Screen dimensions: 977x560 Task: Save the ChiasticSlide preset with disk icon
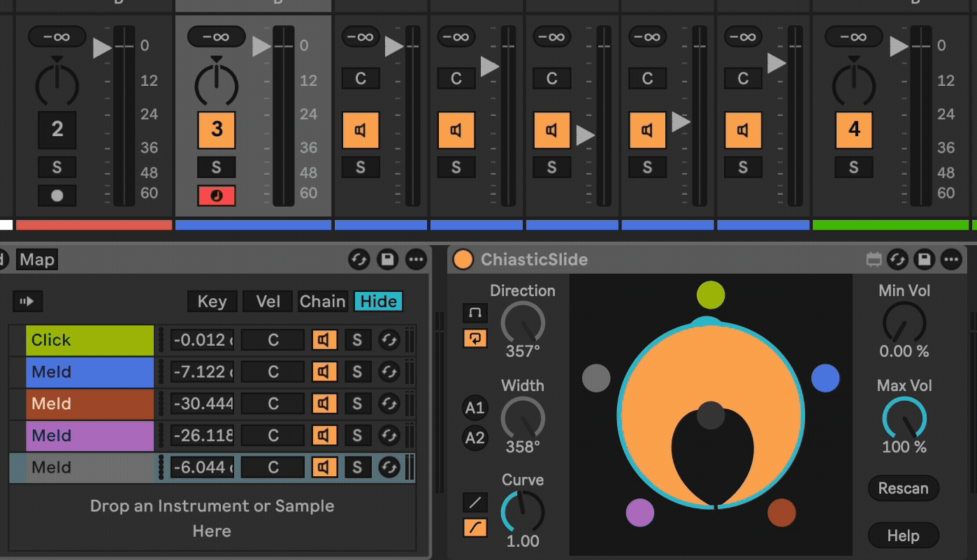pyautogui.click(x=924, y=260)
